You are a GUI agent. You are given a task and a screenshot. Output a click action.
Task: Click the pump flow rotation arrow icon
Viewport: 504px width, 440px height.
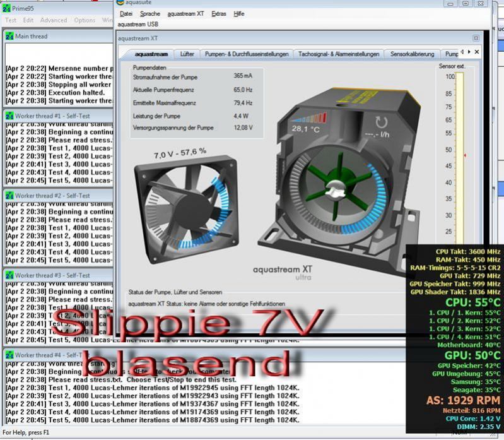[x=381, y=122]
